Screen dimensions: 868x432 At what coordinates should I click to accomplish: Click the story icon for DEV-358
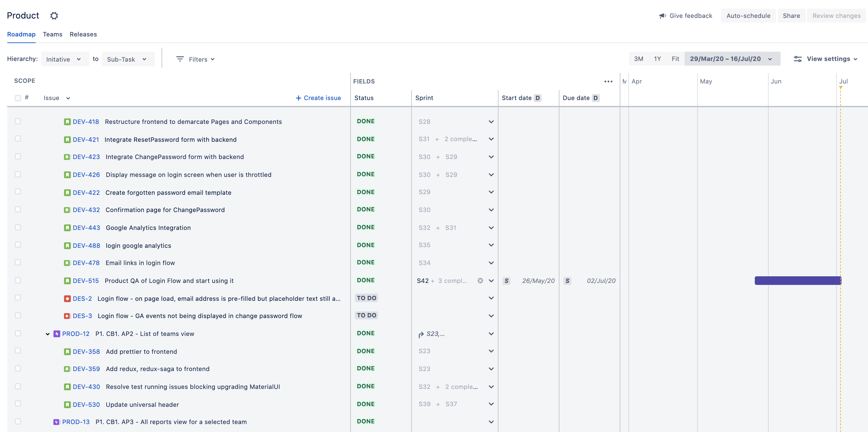[x=68, y=351]
